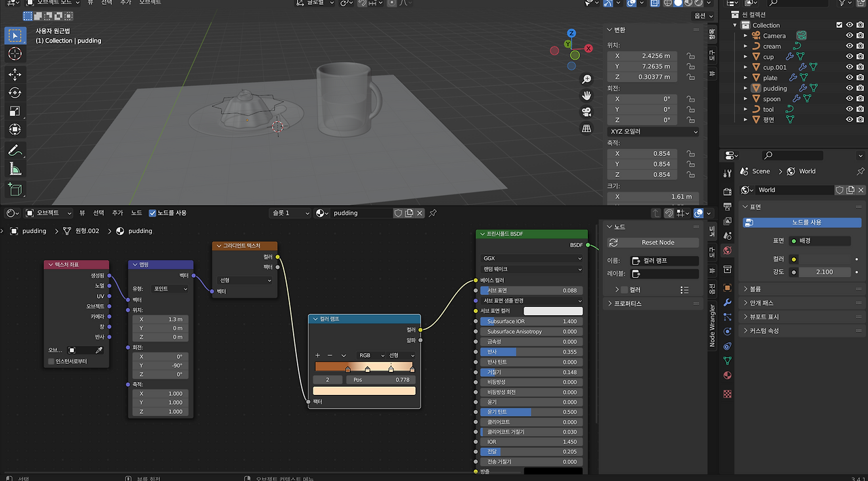Select the Move tool

point(15,75)
